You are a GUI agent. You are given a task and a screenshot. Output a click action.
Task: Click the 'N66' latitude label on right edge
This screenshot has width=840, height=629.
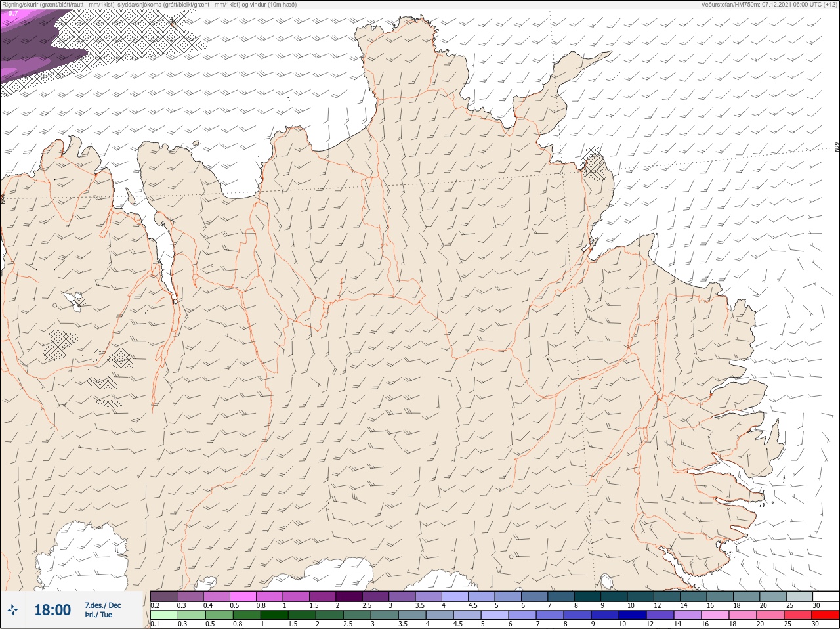tap(837, 148)
